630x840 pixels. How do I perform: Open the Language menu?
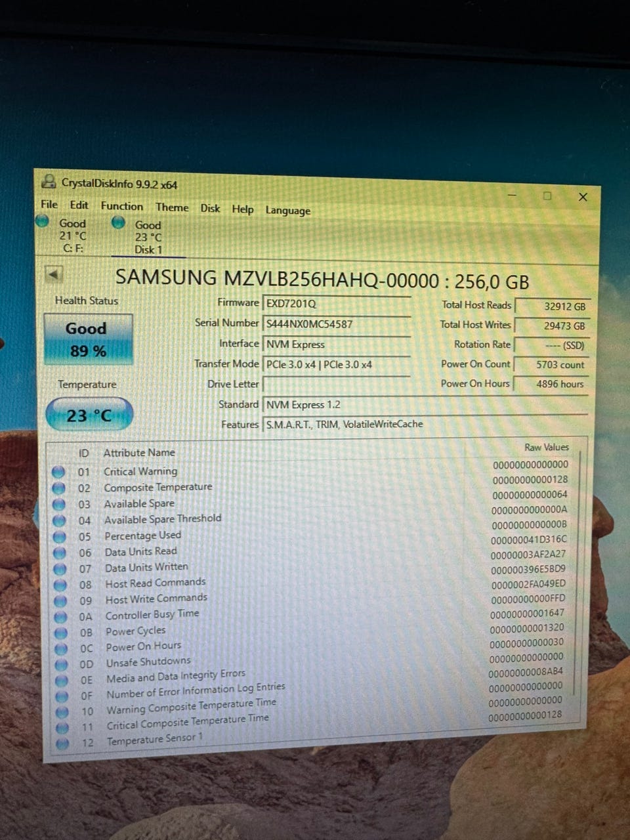[x=287, y=211]
